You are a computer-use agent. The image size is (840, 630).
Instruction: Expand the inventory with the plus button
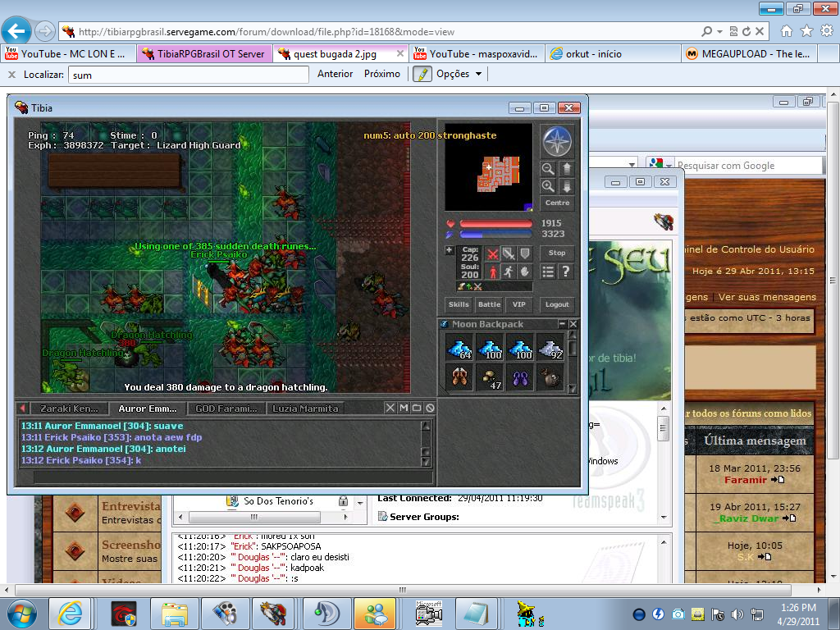(449, 249)
